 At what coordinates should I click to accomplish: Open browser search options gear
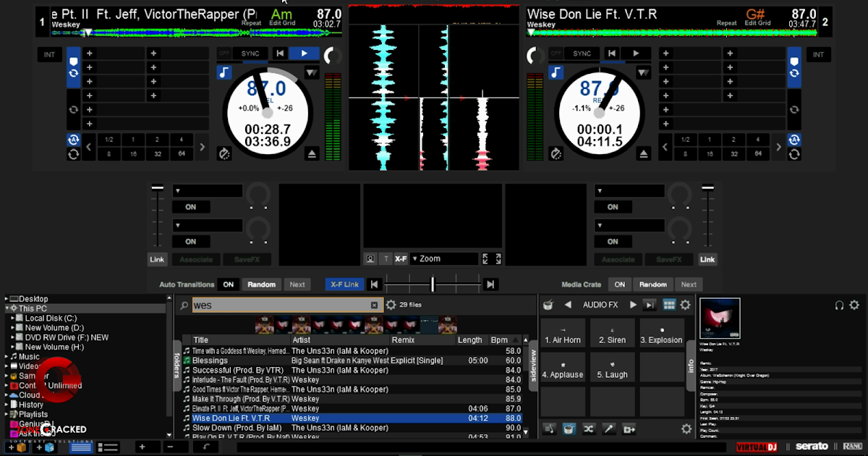coord(391,305)
